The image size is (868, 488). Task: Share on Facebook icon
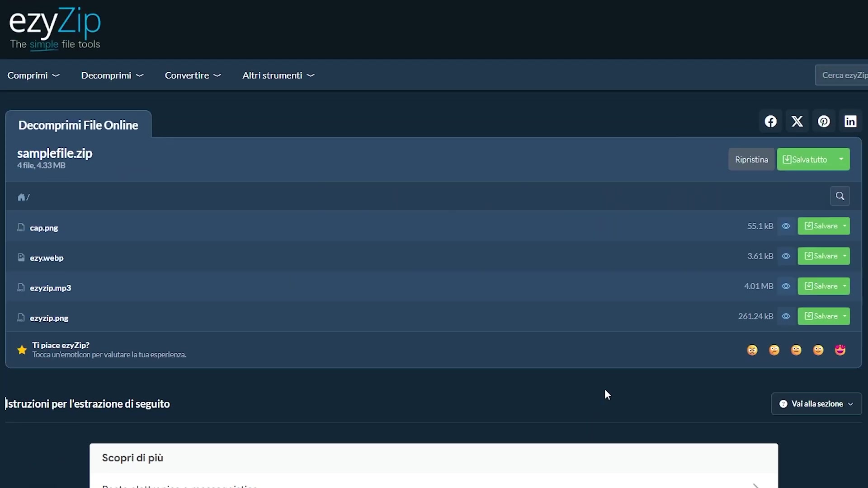[x=771, y=122]
